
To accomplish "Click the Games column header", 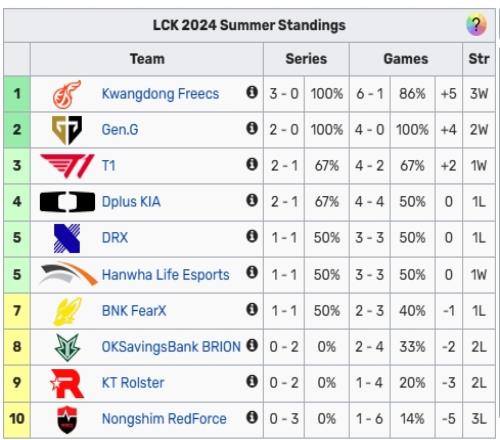I will pos(406,59).
